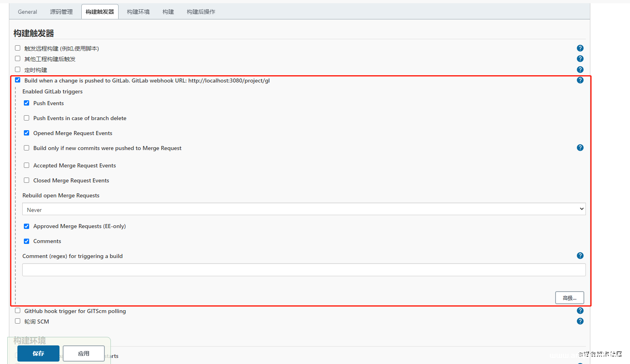The image size is (630, 364).
Task: Click the 高级... button
Action: click(569, 297)
